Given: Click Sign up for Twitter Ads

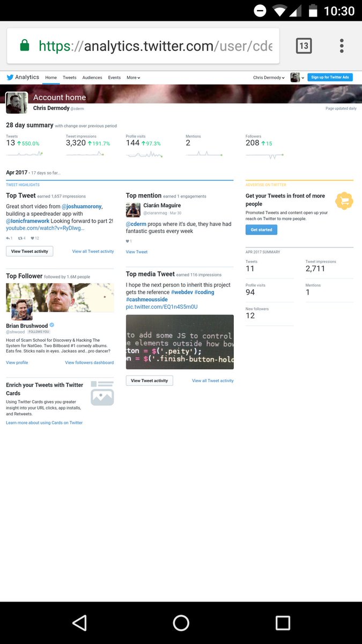Looking at the screenshot, I should coord(330,77).
